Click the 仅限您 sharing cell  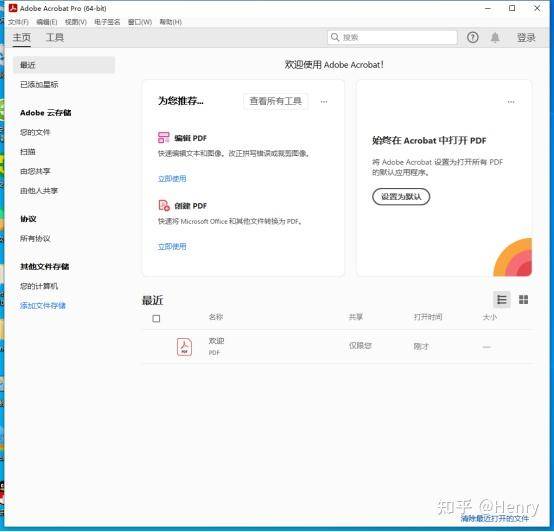tap(360, 346)
